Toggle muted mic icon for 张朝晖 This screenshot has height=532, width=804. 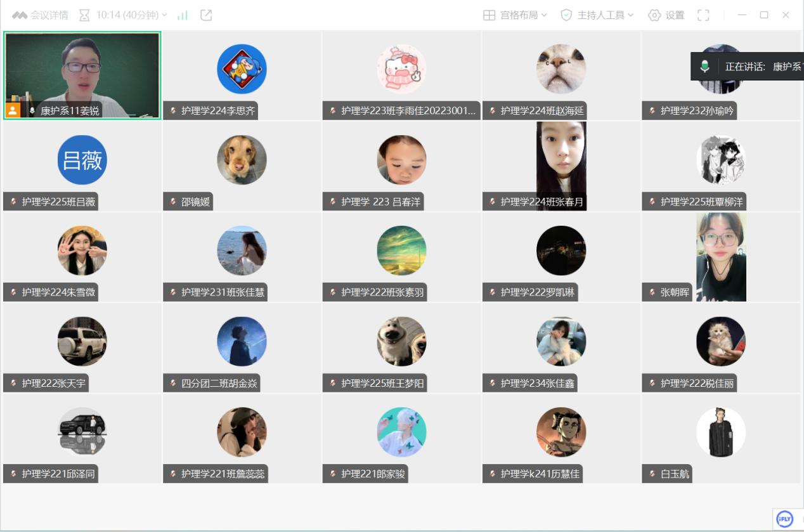click(651, 292)
